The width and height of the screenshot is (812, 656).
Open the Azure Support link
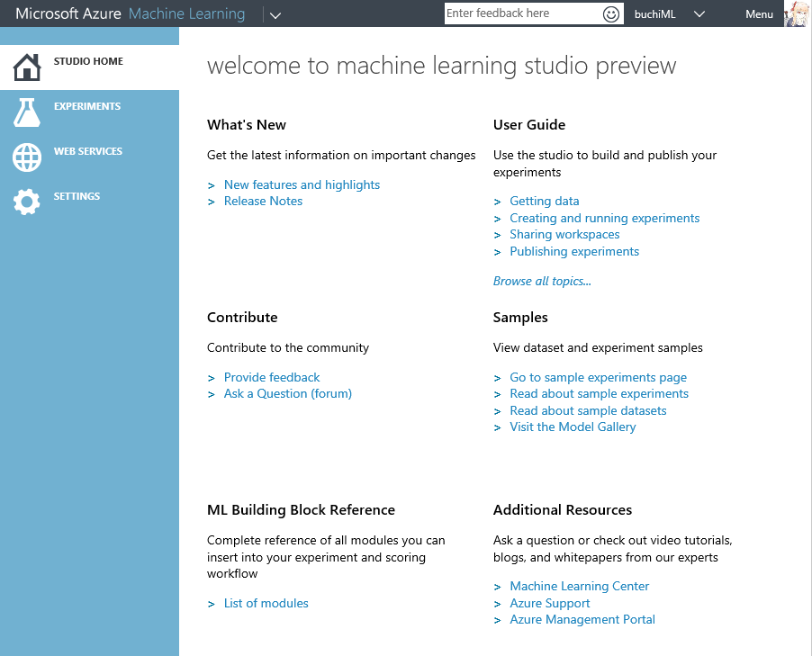[x=549, y=603]
